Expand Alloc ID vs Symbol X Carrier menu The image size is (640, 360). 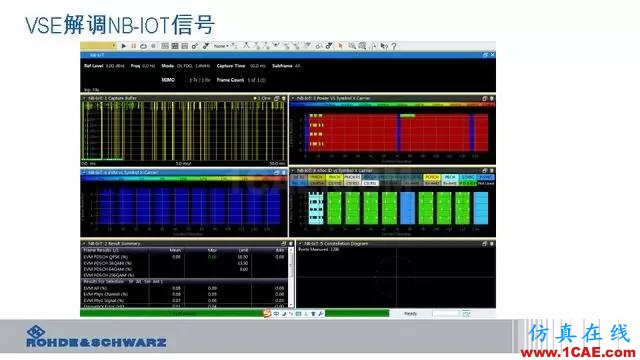tap(293, 171)
